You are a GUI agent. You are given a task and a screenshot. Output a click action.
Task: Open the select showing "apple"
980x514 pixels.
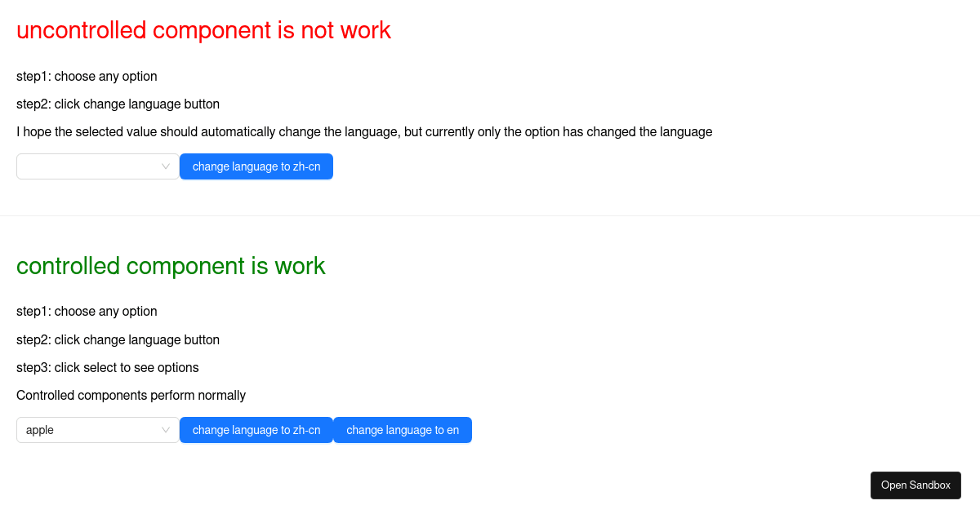[x=98, y=430]
